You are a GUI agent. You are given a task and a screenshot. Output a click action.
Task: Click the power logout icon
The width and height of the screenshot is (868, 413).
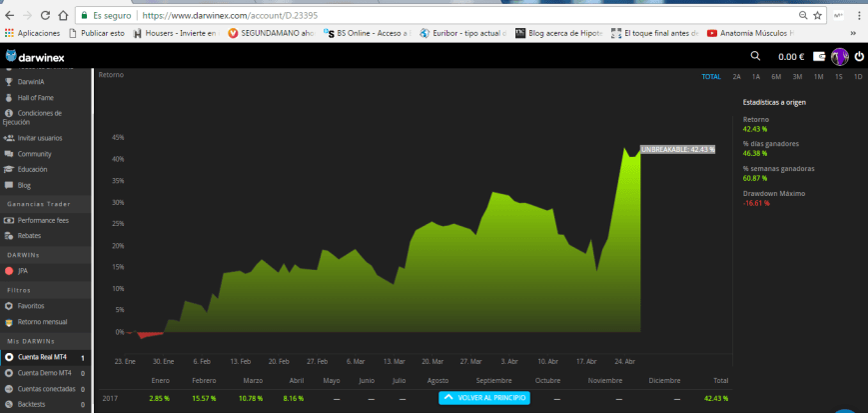(x=858, y=56)
